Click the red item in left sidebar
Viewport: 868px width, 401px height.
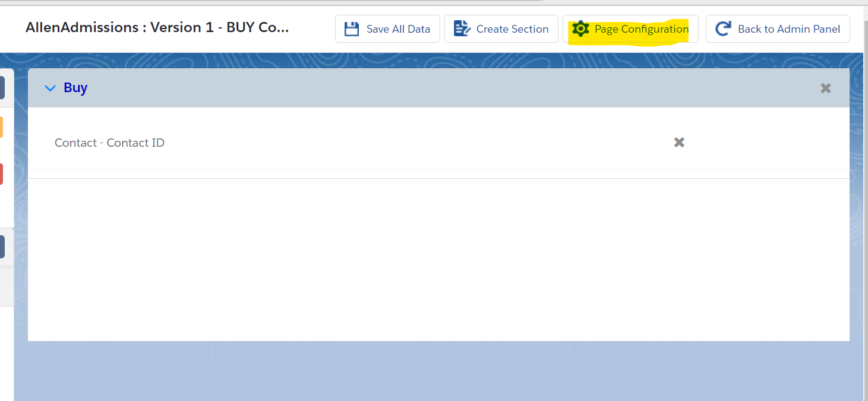point(2,174)
